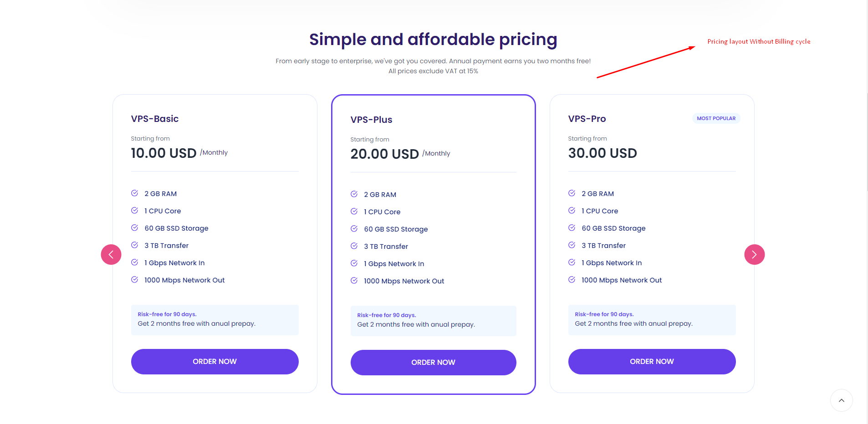Click the 10.00 USD monthly price
This screenshot has height=424, width=868.
[163, 153]
